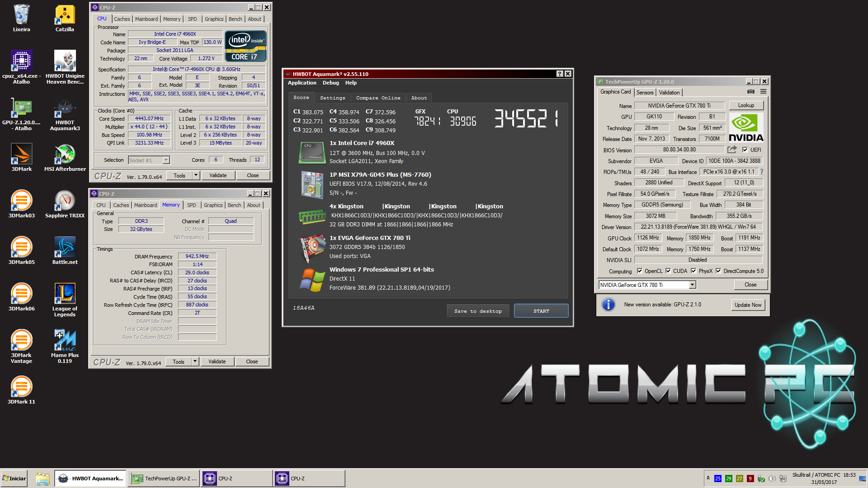Open Windows Explorer from the taskbar
The width and height of the screenshot is (868, 488).
click(x=42, y=479)
